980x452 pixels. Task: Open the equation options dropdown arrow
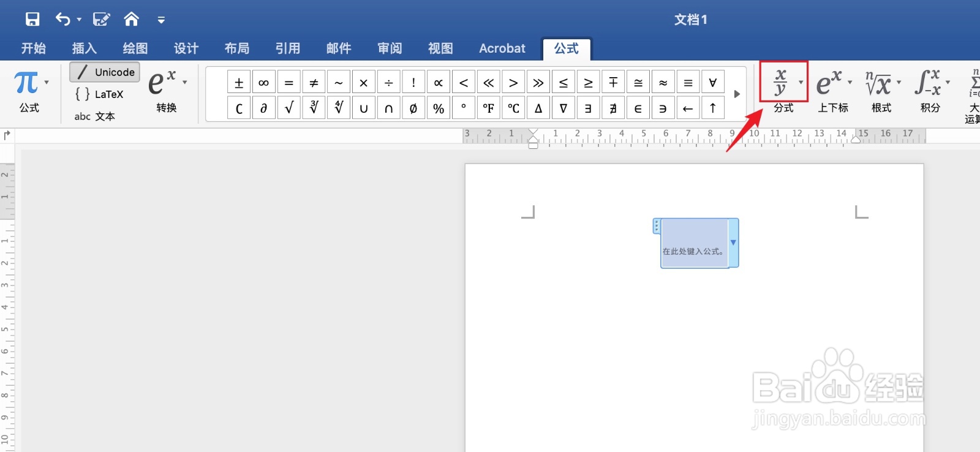(x=733, y=243)
